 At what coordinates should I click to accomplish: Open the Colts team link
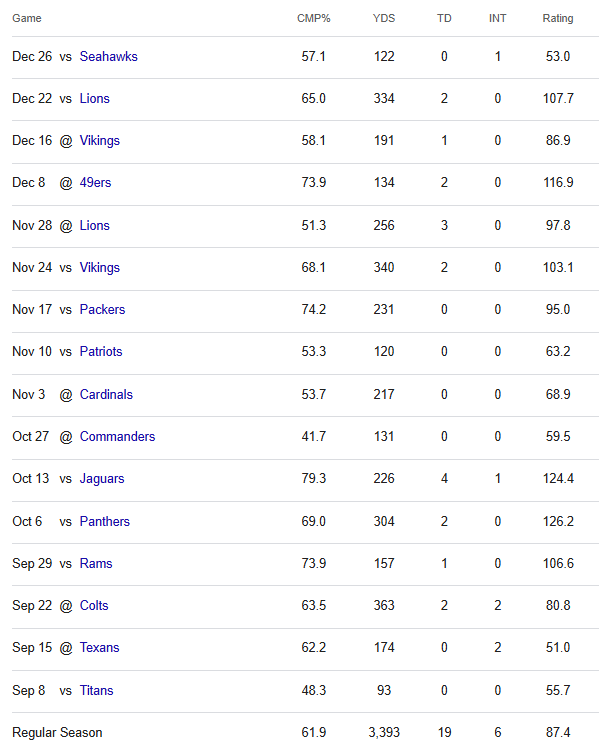(94, 606)
